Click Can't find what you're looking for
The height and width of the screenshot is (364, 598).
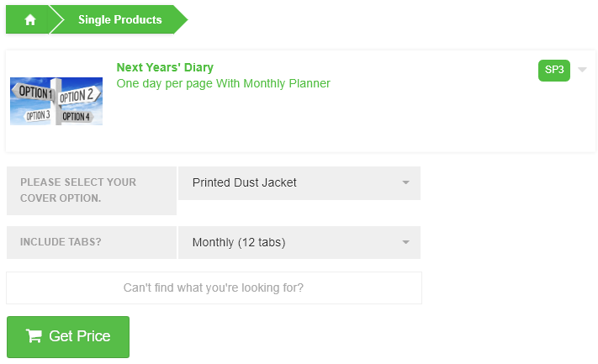click(214, 288)
